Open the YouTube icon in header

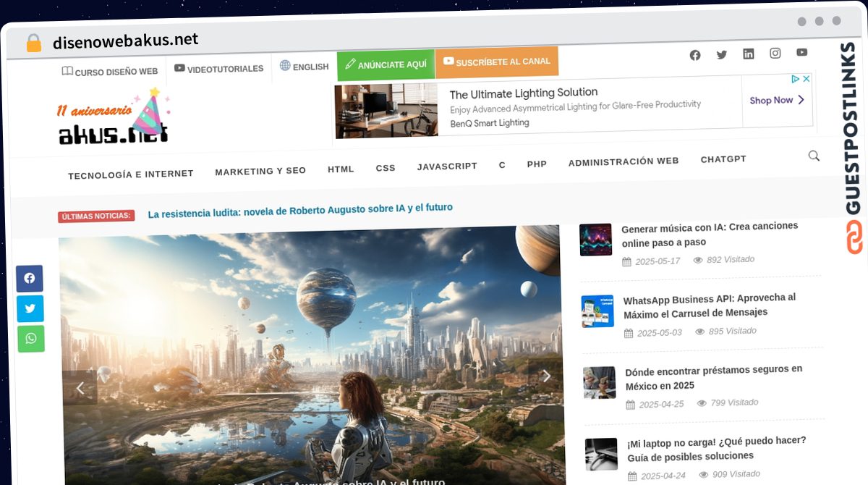pos(802,52)
